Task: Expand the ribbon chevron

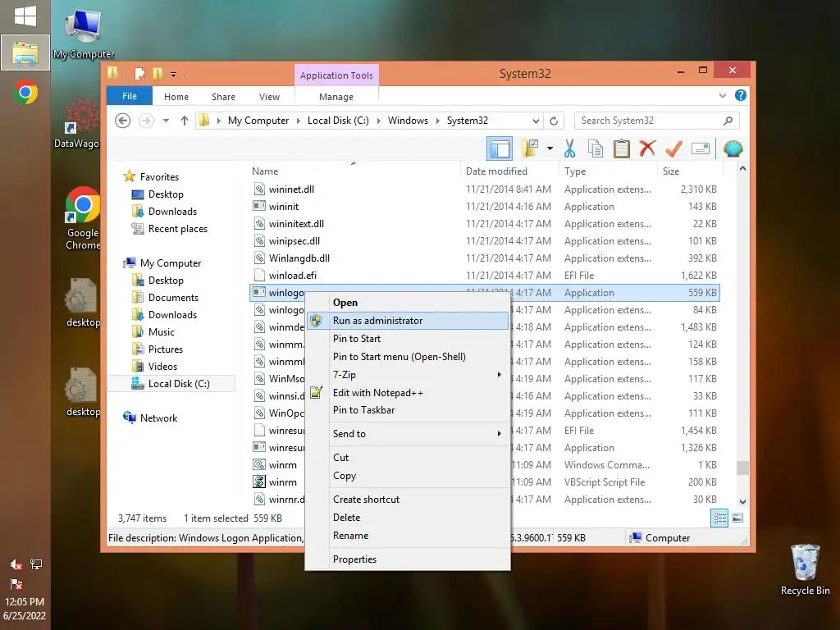Action: 722,95
